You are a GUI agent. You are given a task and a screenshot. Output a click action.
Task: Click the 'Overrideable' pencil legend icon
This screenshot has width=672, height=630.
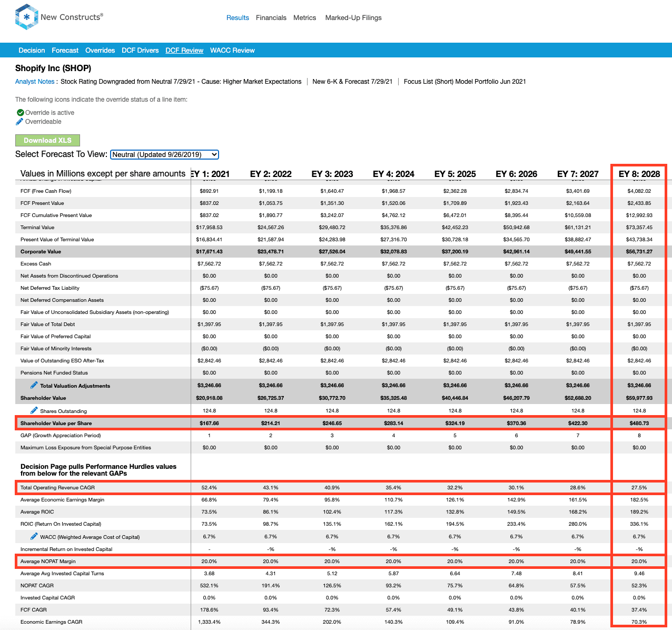click(x=19, y=122)
